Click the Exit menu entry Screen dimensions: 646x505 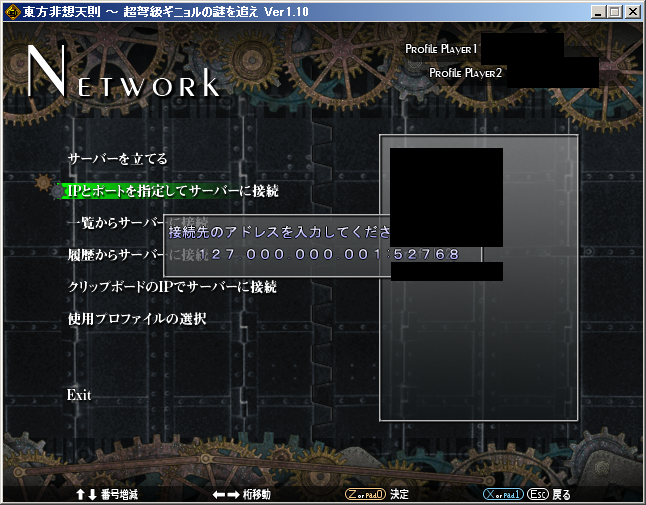(x=79, y=395)
